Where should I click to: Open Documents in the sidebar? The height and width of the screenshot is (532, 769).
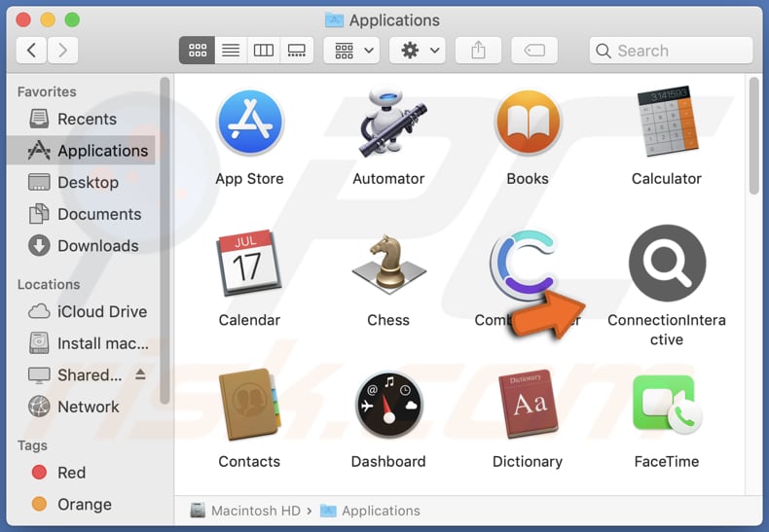click(82, 214)
